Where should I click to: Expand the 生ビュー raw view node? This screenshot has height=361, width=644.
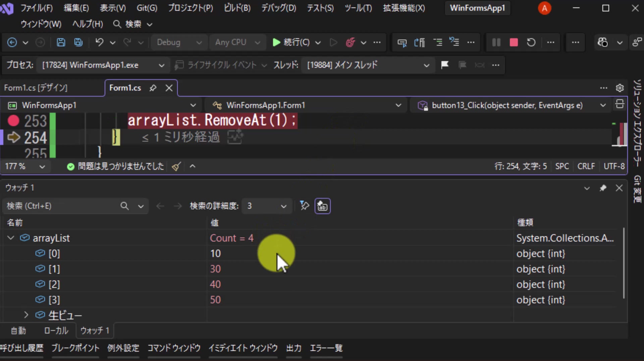26,315
